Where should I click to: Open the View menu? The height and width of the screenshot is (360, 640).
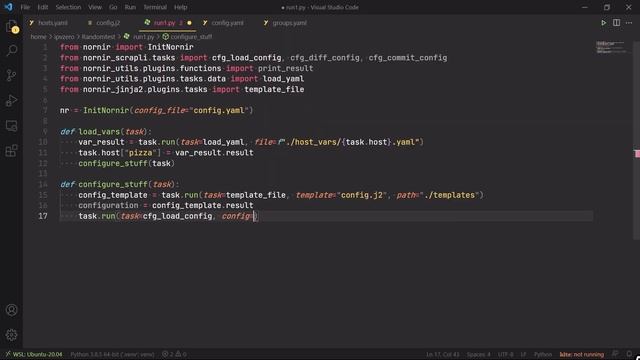(95, 7)
